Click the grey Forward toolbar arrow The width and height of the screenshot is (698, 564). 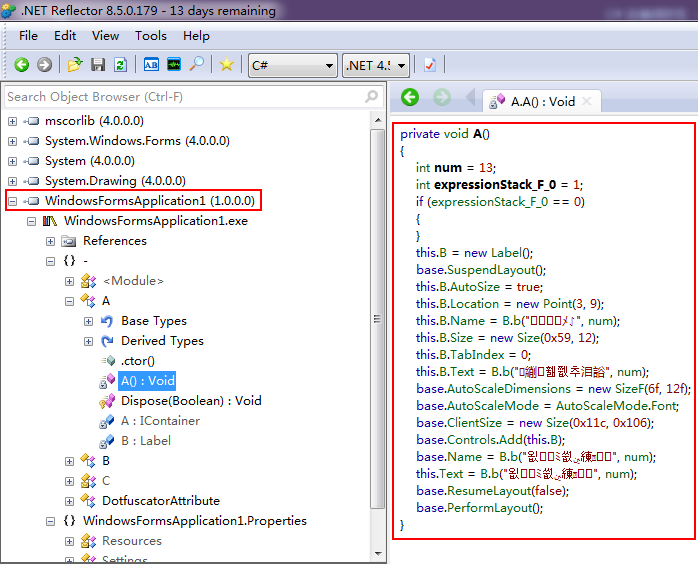click(44, 65)
